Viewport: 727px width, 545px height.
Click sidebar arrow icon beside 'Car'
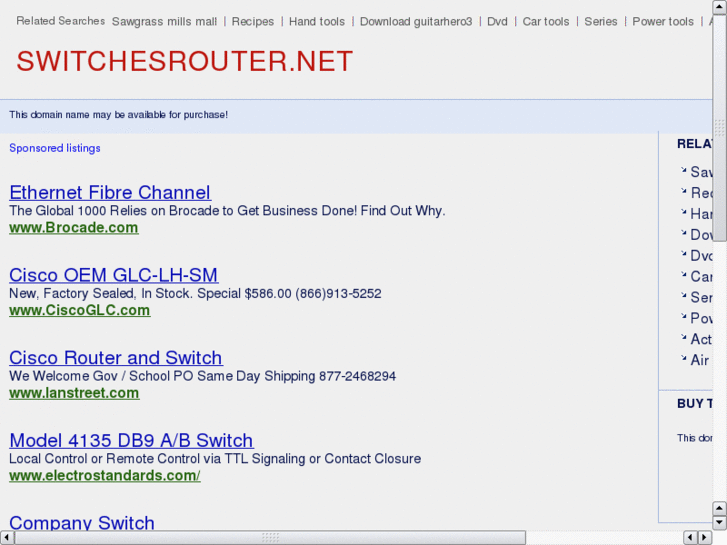coord(683,274)
